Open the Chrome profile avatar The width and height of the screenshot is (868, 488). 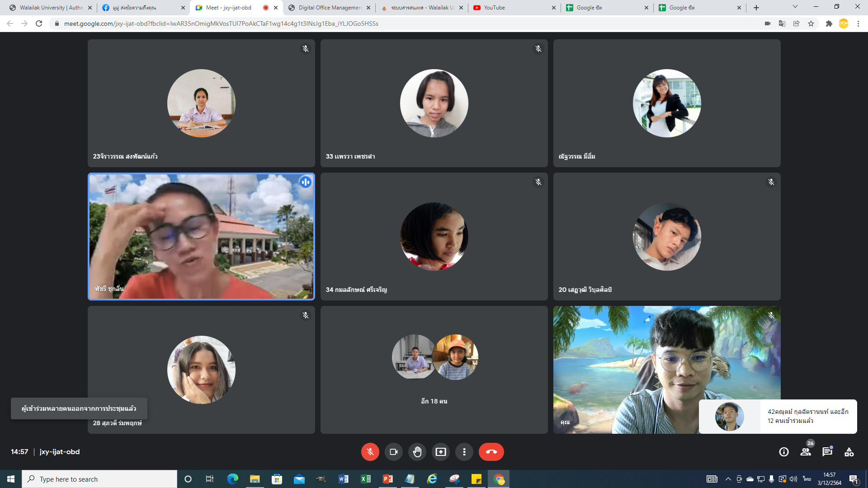(x=844, y=23)
